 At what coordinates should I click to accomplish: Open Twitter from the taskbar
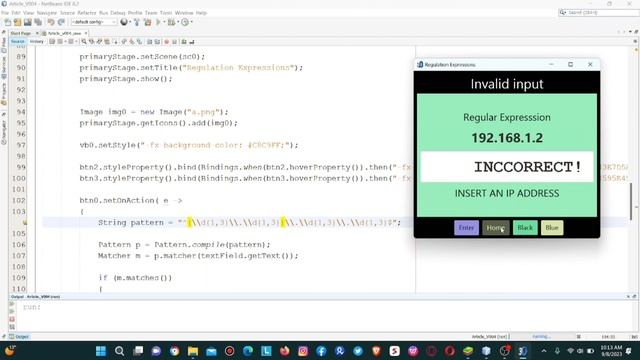[x=358, y=351]
